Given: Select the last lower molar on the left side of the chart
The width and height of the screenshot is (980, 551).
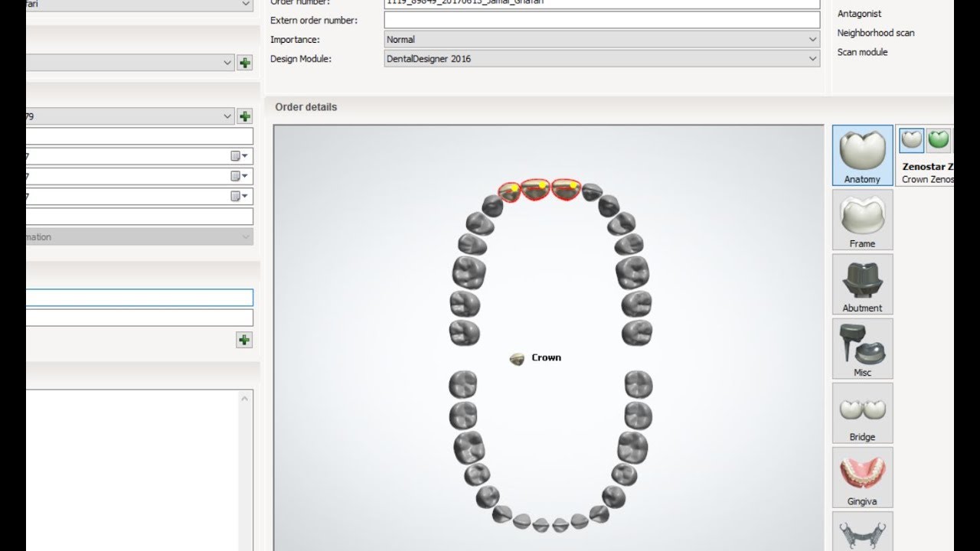Looking at the screenshot, I should coord(463,384).
